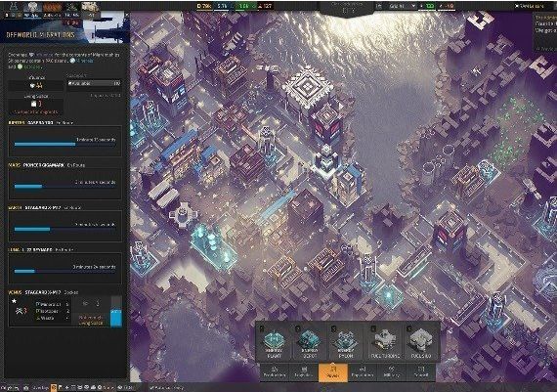
Task: Click the 127 population counter
Action: coord(266,6)
